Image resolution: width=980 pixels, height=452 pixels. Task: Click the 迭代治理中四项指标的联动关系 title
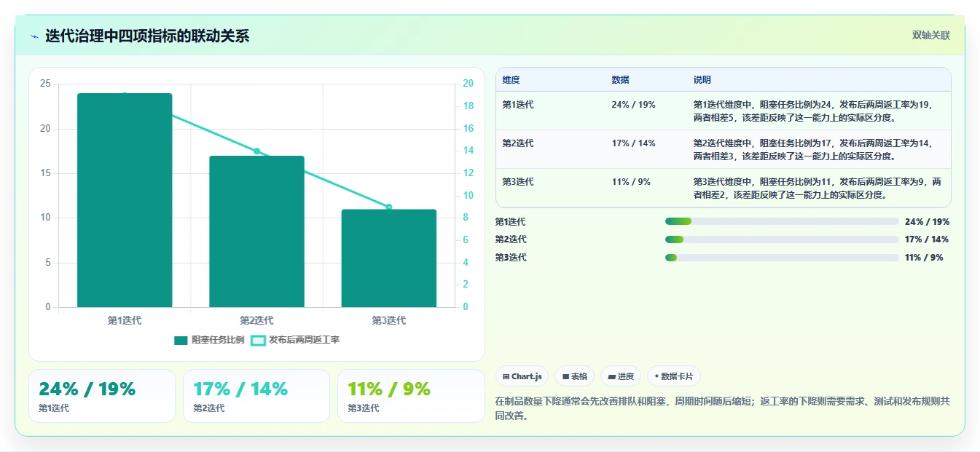click(147, 36)
